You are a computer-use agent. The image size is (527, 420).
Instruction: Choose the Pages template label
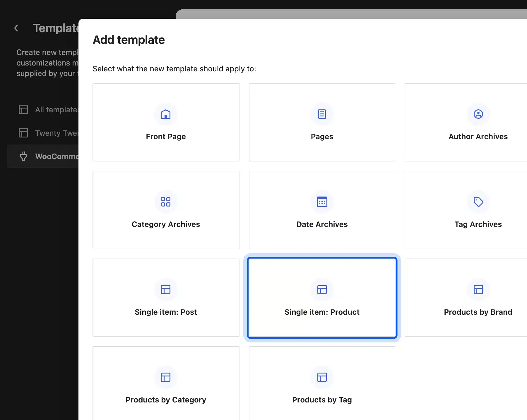tap(322, 137)
